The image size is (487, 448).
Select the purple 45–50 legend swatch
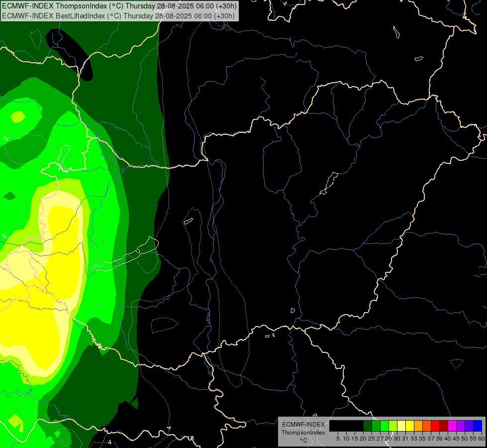click(x=461, y=426)
